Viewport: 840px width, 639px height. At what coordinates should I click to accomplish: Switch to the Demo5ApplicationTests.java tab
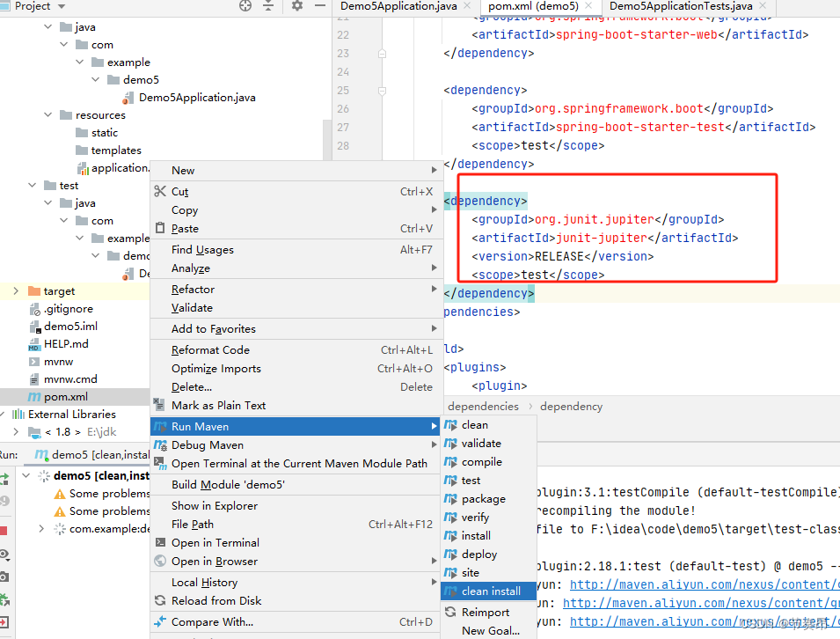(681, 6)
